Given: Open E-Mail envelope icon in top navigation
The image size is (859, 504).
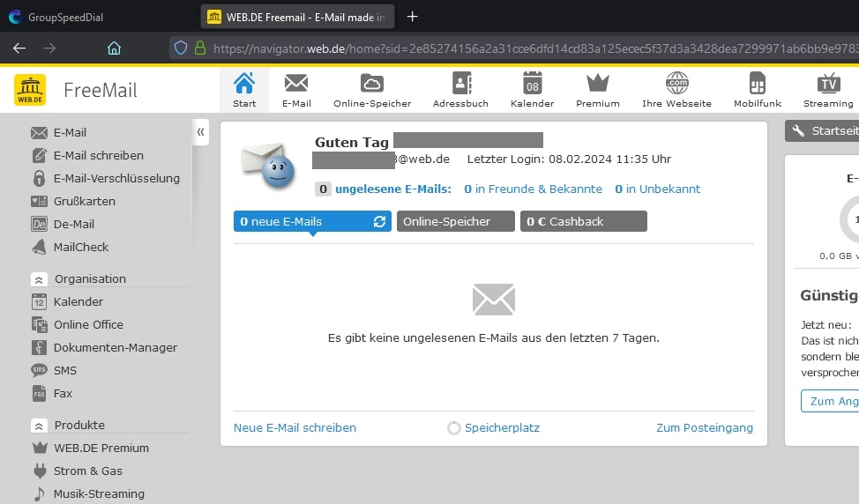Looking at the screenshot, I should pyautogui.click(x=296, y=83).
